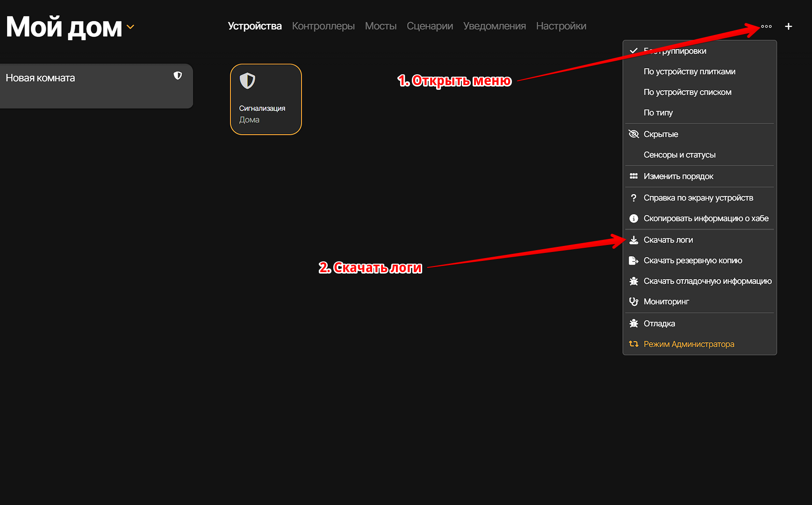This screenshot has height=505, width=812.
Task: Click the plus icon to add device
Action: tap(788, 27)
